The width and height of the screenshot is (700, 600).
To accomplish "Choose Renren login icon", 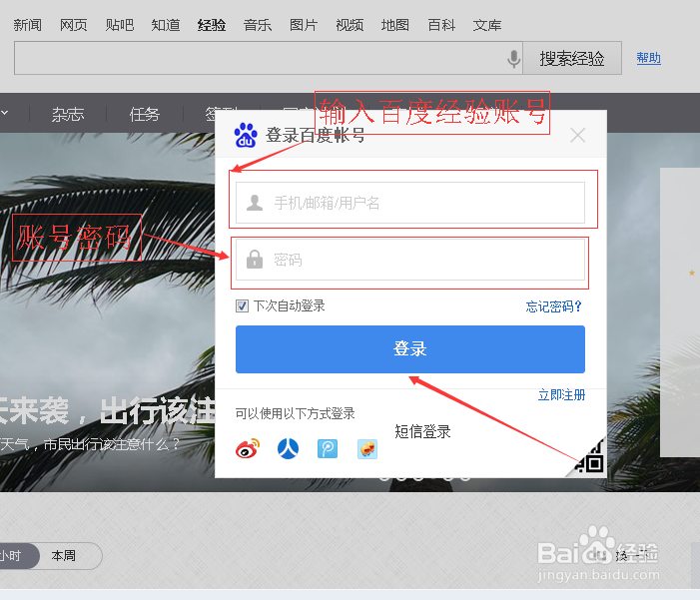I will pos(288,448).
